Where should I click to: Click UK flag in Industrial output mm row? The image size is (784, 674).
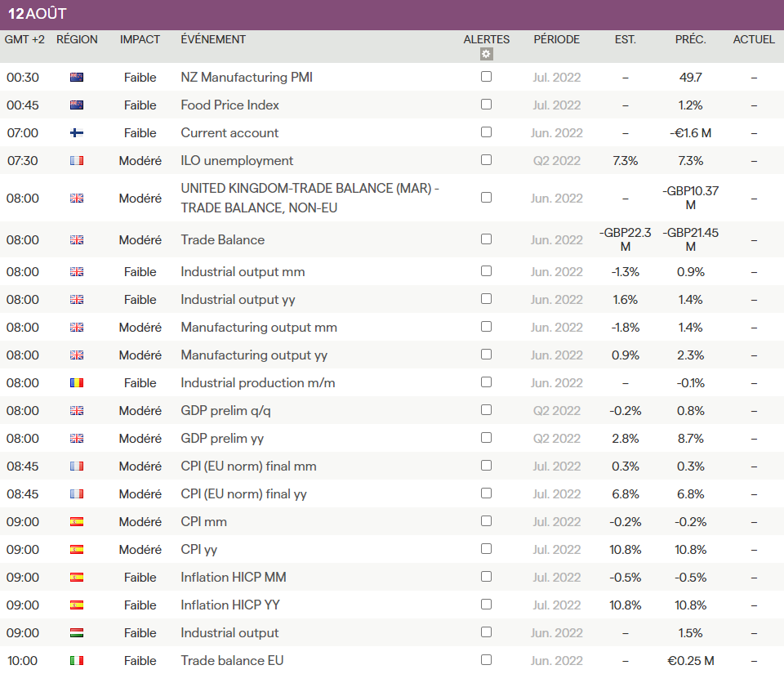77,272
